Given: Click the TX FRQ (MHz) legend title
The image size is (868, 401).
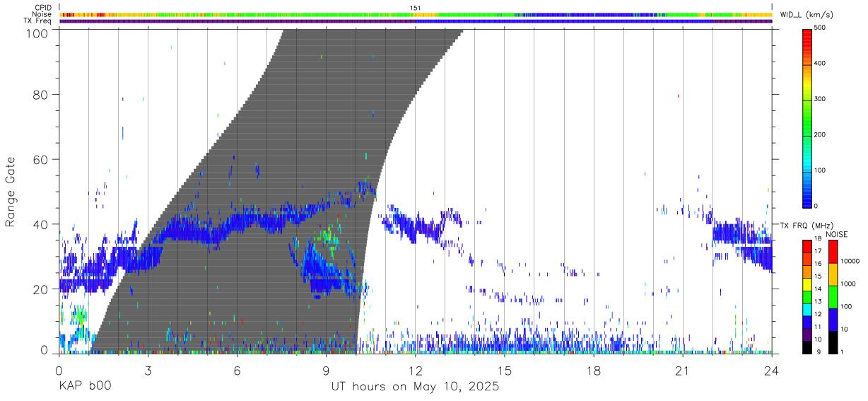Looking at the screenshot, I should (807, 225).
